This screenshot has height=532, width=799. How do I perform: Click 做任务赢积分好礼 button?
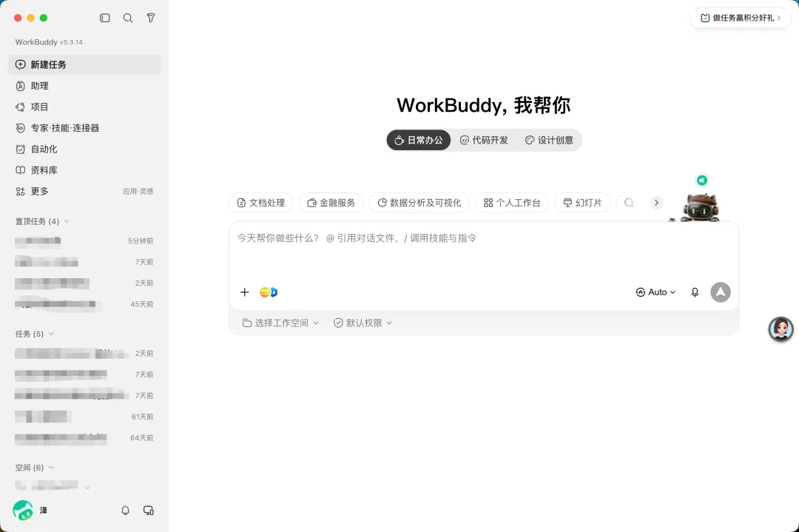(741, 18)
